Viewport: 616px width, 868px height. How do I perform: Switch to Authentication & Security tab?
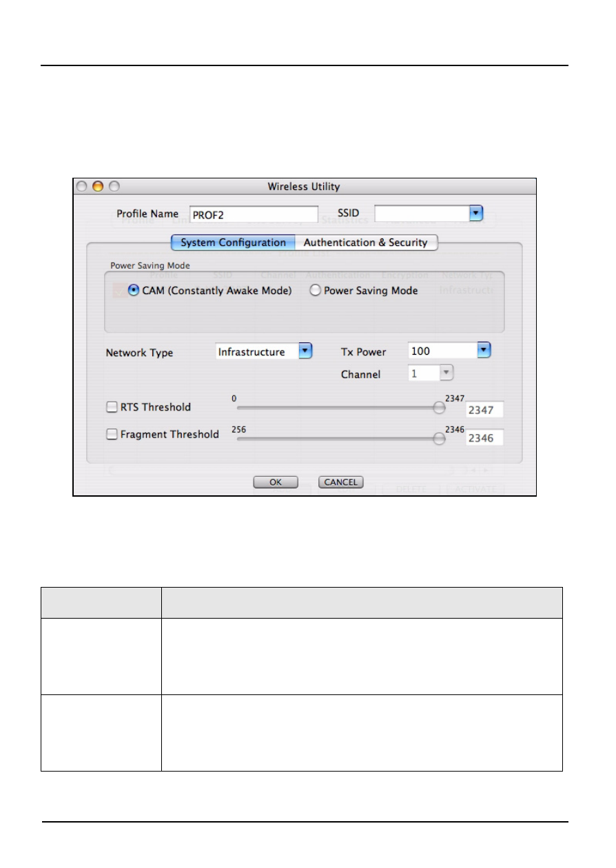point(366,242)
